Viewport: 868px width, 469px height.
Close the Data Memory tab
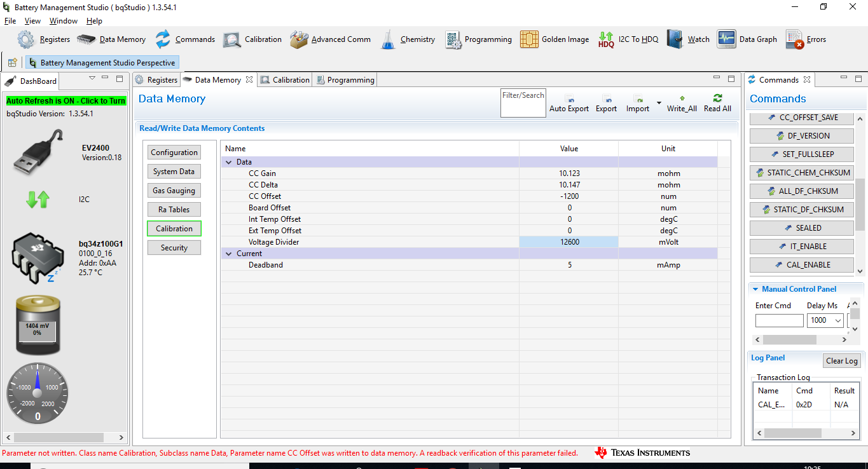pos(249,80)
